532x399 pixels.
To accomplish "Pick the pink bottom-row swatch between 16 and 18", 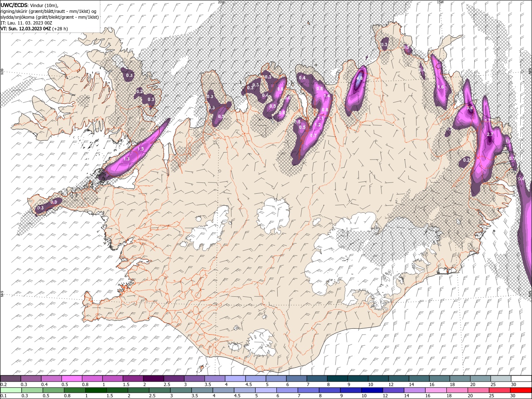I will click(x=436, y=390).
